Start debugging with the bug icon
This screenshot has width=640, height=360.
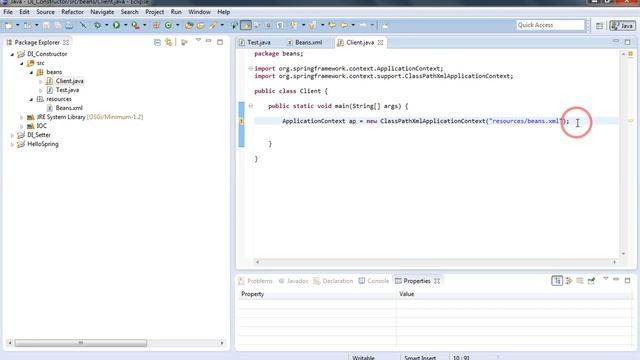pyautogui.click(x=98, y=25)
